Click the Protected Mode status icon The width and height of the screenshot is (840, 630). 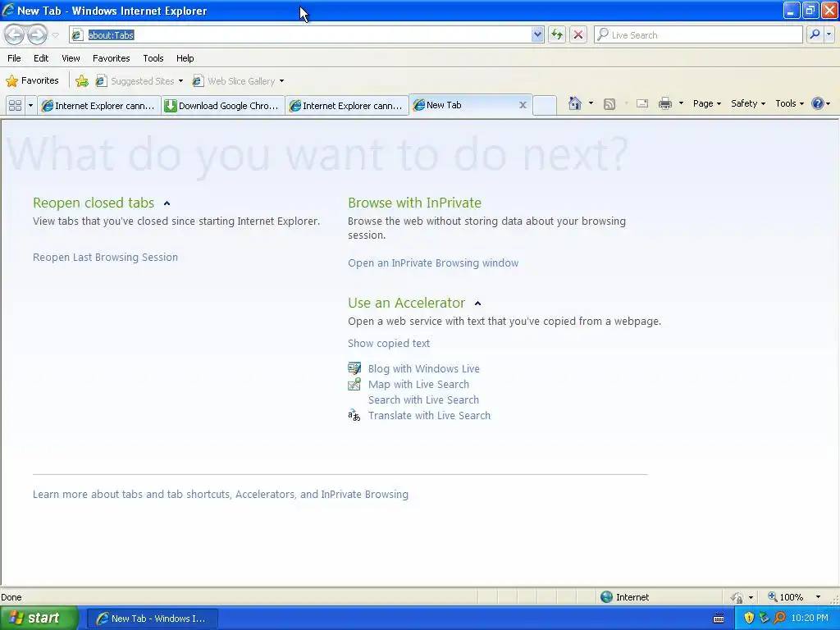pyautogui.click(x=737, y=597)
